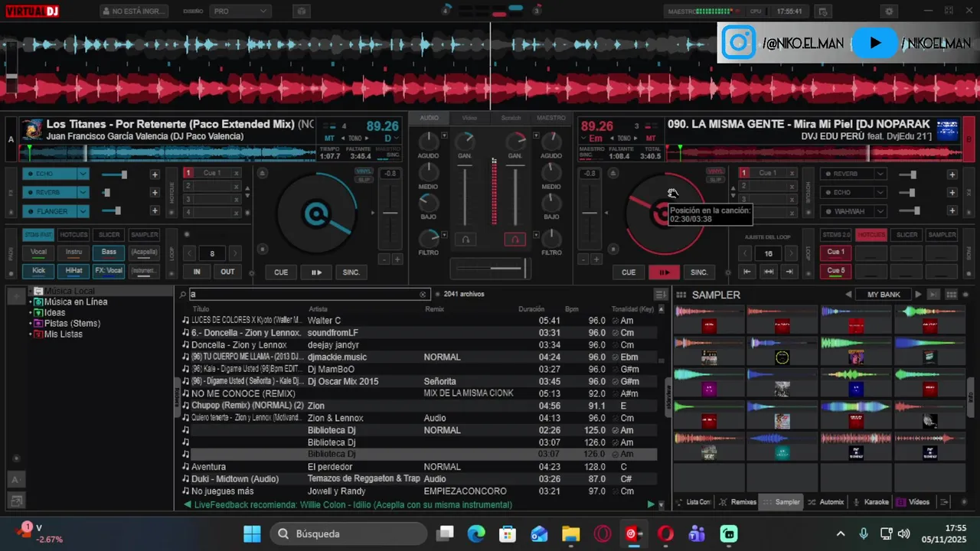Viewport: 980px width, 551px height.
Task: Open the Automix side panel tab
Action: (x=826, y=502)
